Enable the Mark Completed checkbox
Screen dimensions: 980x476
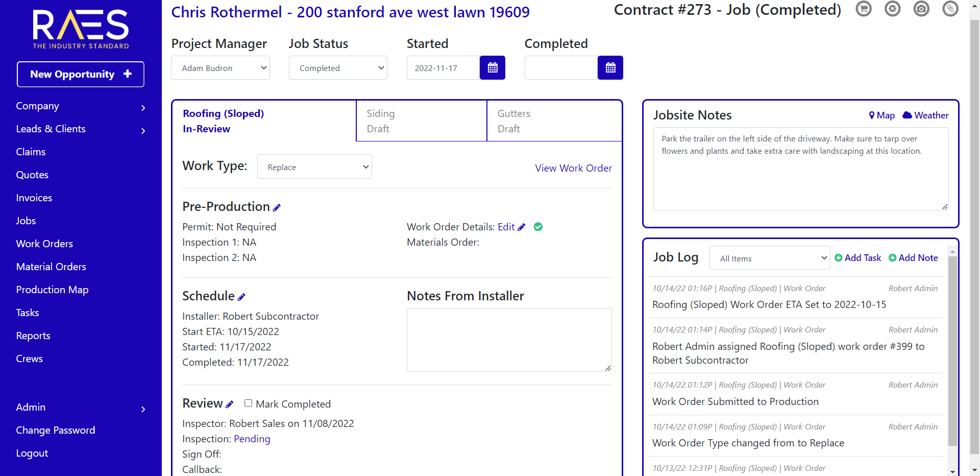248,403
